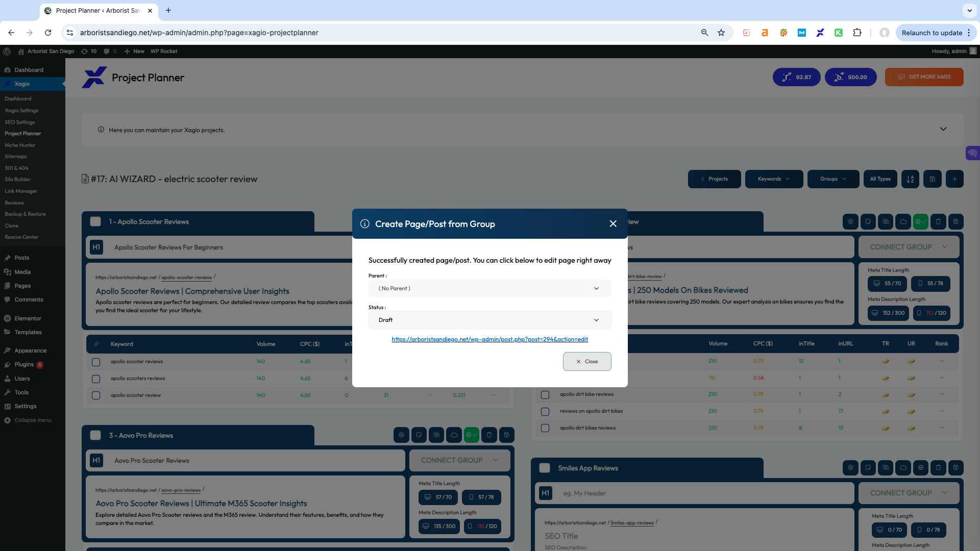Click the Close button in the dialog

coord(587,361)
